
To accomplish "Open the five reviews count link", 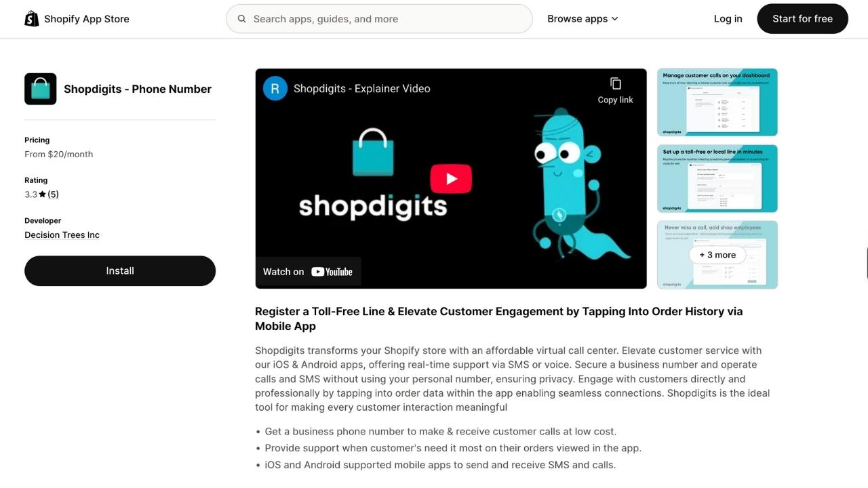I will (53, 195).
